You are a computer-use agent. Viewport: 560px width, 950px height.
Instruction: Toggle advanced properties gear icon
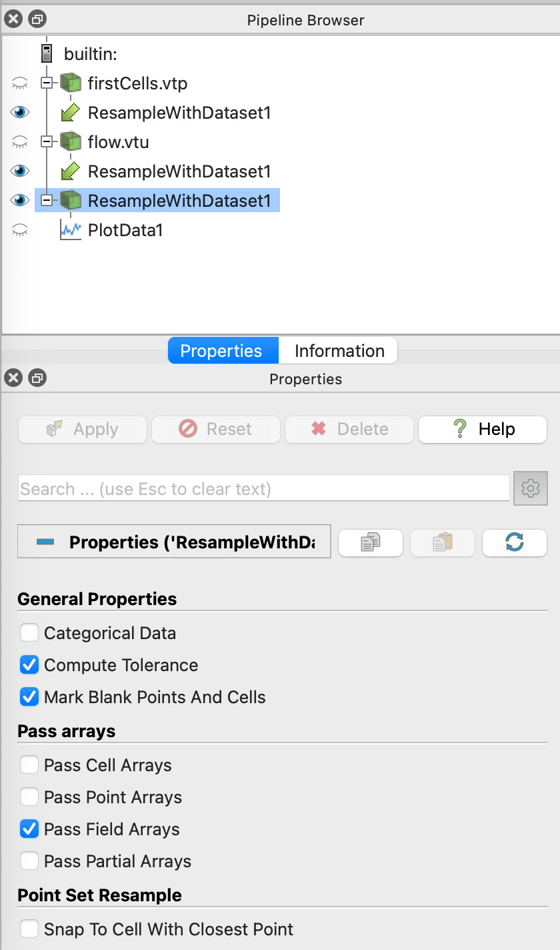pos(530,489)
